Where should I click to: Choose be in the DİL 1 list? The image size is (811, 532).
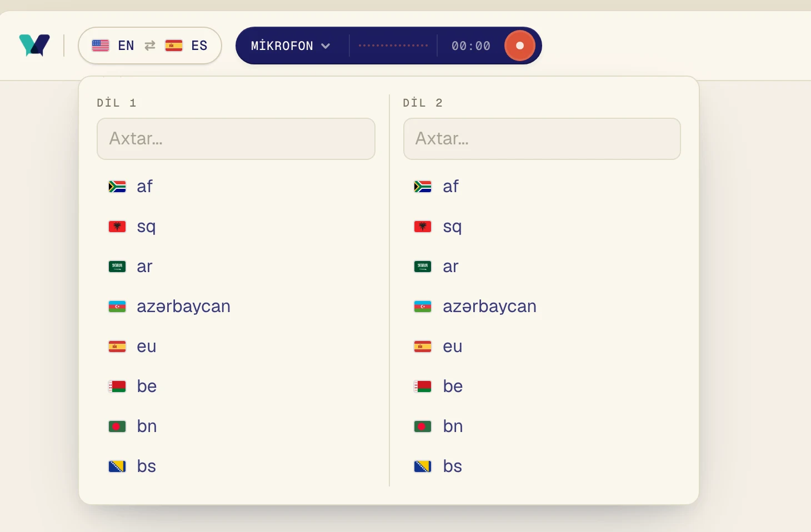236,387
